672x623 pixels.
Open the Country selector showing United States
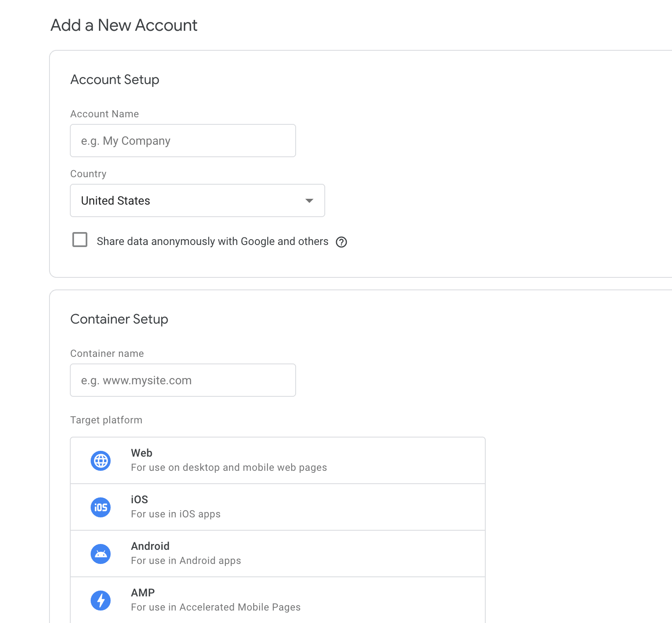pyautogui.click(x=197, y=201)
